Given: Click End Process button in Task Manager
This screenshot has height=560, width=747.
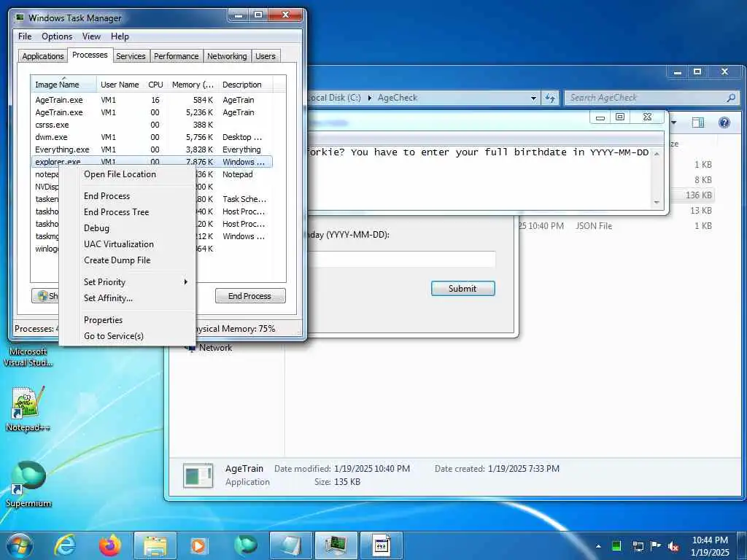Looking at the screenshot, I should [250, 296].
